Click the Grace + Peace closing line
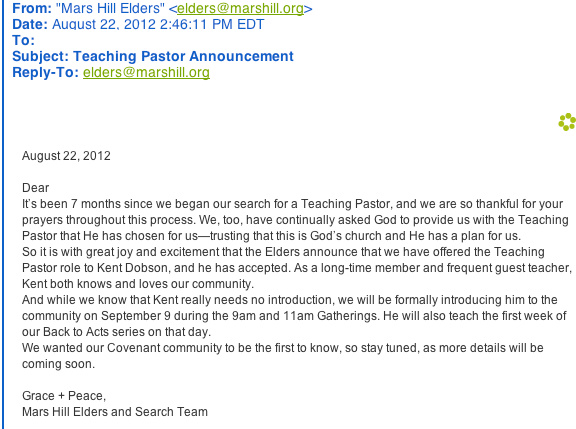This screenshot has width=576, height=429. click(x=64, y=396)
